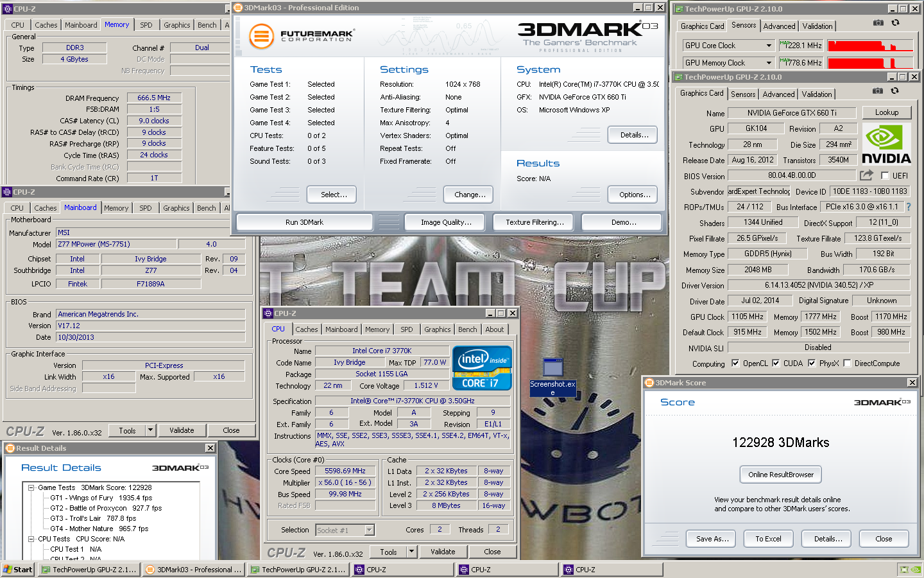Toggle the UEFI checkbox
This screenshot has height=578, width=924.
885,175
